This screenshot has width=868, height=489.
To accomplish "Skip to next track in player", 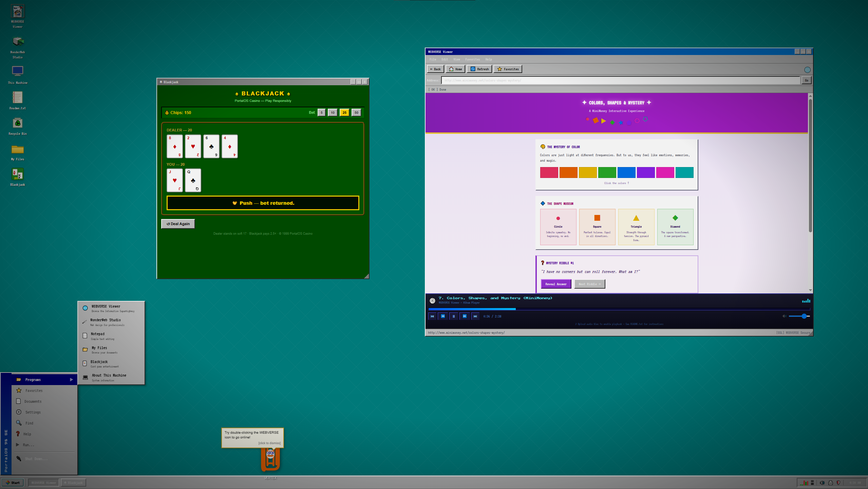I will (x=475, y=316).
